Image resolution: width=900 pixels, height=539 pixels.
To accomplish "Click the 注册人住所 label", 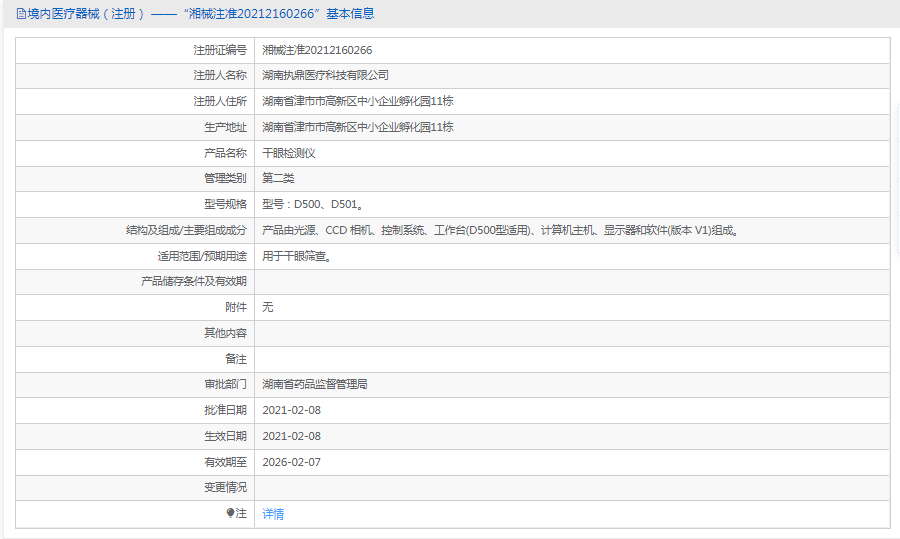I will (x=220, y=101).
